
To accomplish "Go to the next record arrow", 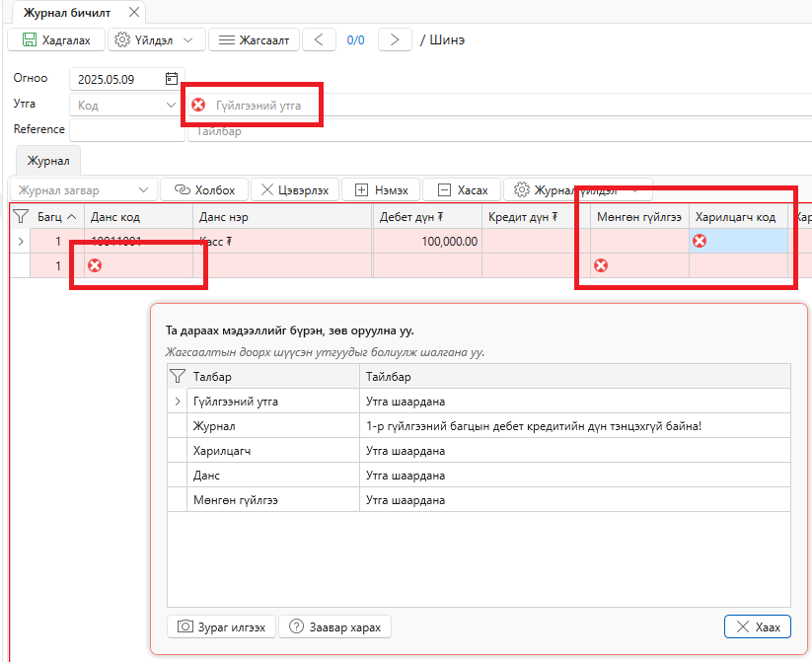I will [x=395, y=39].
